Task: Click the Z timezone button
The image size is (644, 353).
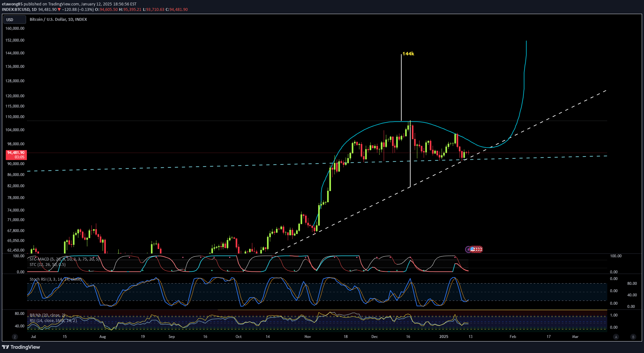Action: coord(14,337)
